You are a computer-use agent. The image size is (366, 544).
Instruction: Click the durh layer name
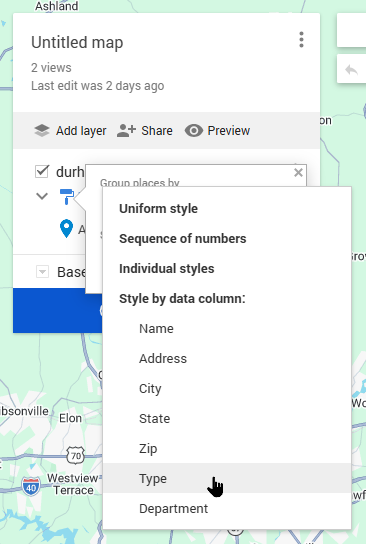pos(70,172)
